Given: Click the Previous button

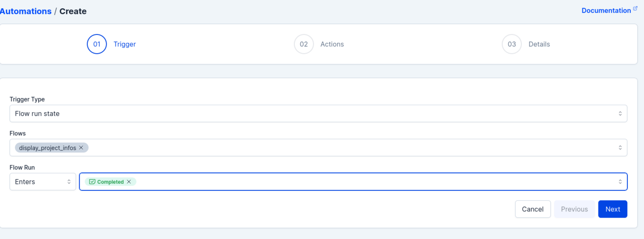Looking at the screenshot, I should tap(574, 209).
